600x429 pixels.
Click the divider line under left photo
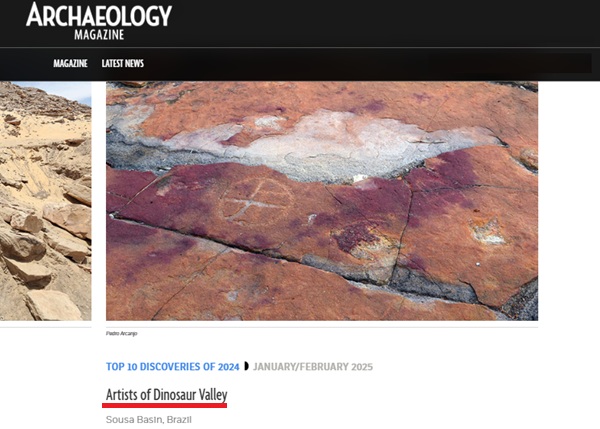pos(46,327)
